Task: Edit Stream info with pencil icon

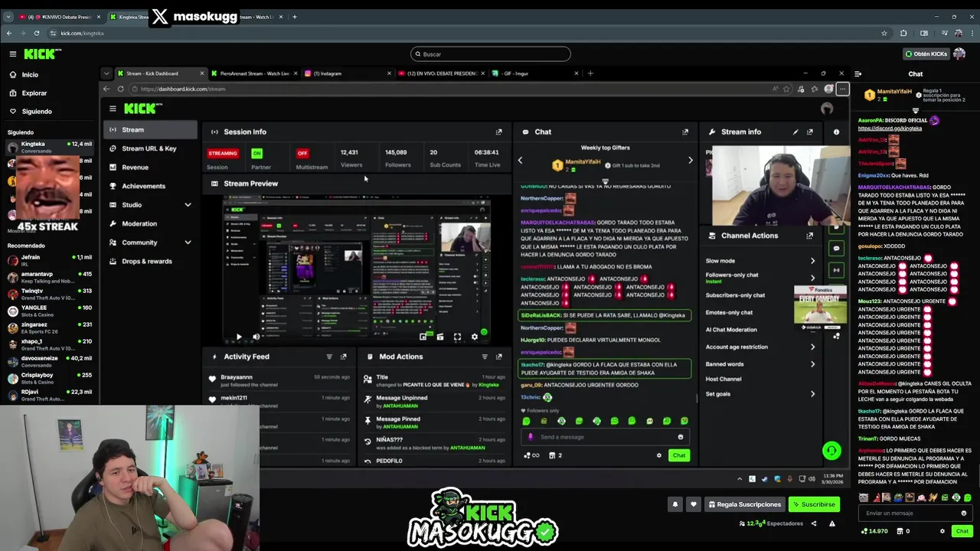Action: 795,132
